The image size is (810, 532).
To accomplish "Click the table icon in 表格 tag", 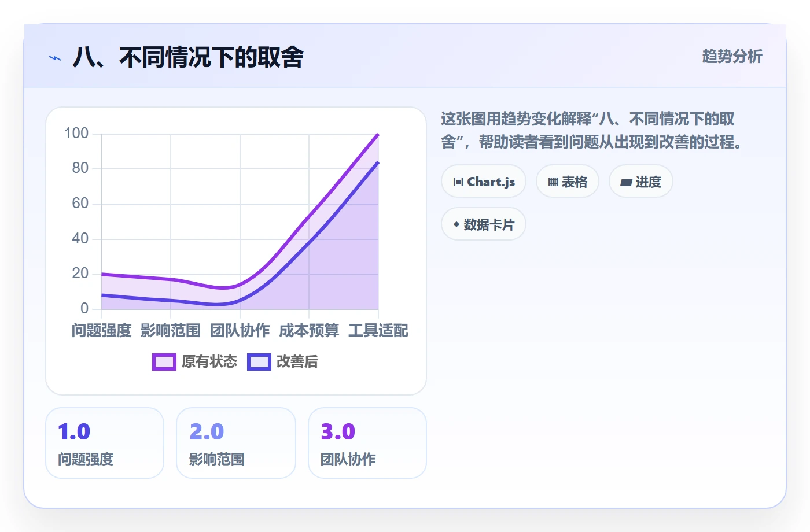I will pos(553,182).
